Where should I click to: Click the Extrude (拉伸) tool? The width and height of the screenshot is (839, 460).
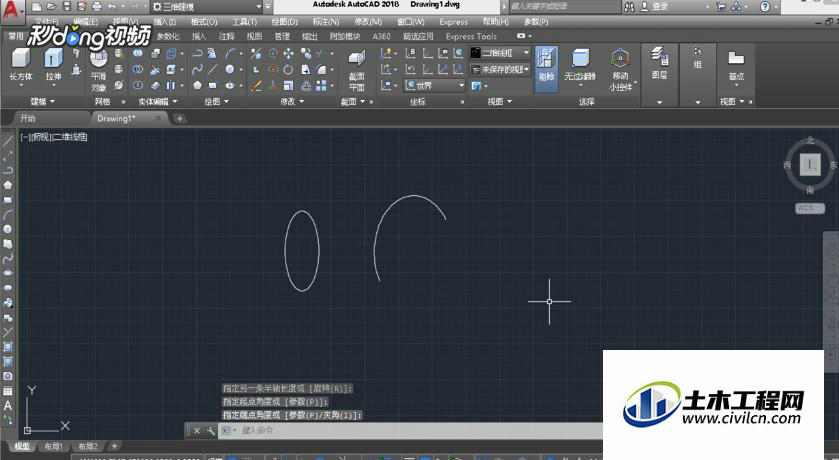[53, 65]
